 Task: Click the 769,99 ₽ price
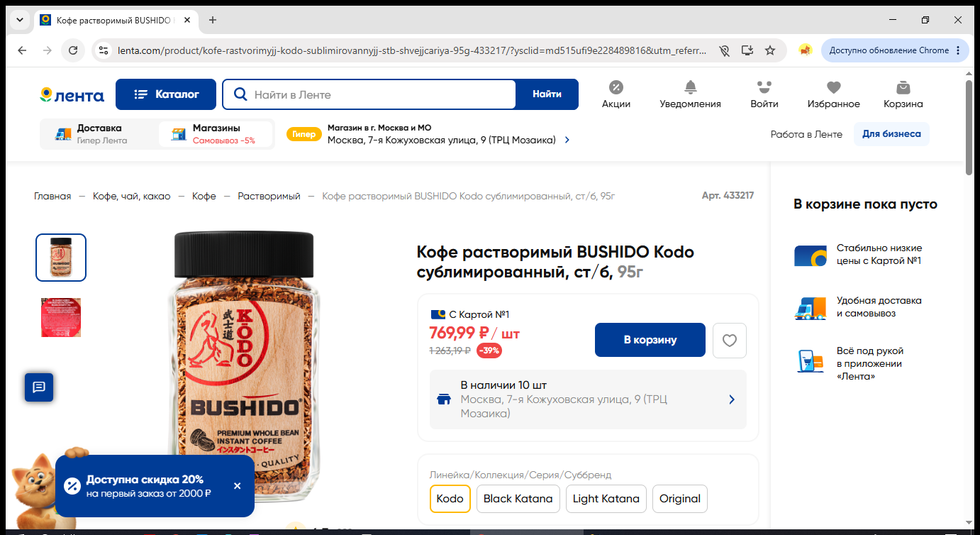[460, 332]
